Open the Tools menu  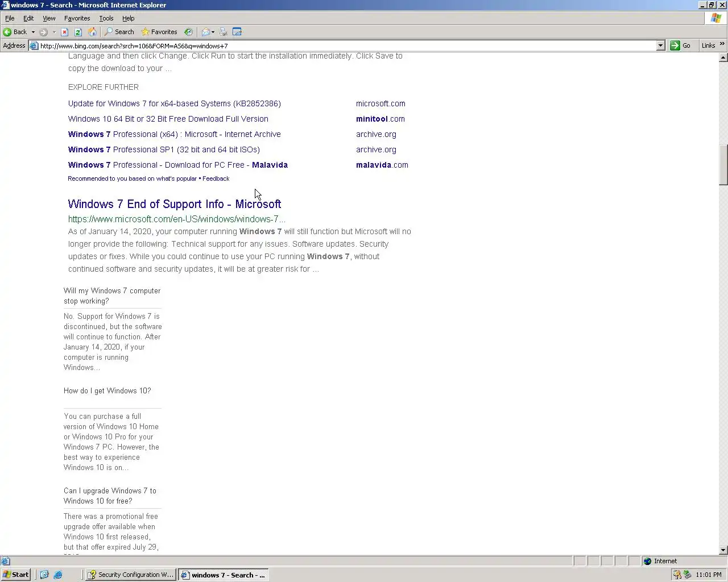pyautogui.click(x=106, y=18)
